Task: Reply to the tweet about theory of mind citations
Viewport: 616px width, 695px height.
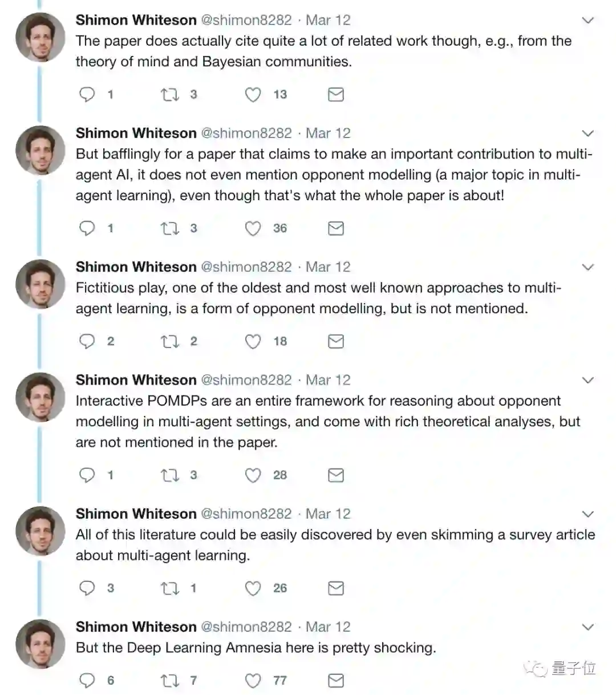Action: (87, 94)
